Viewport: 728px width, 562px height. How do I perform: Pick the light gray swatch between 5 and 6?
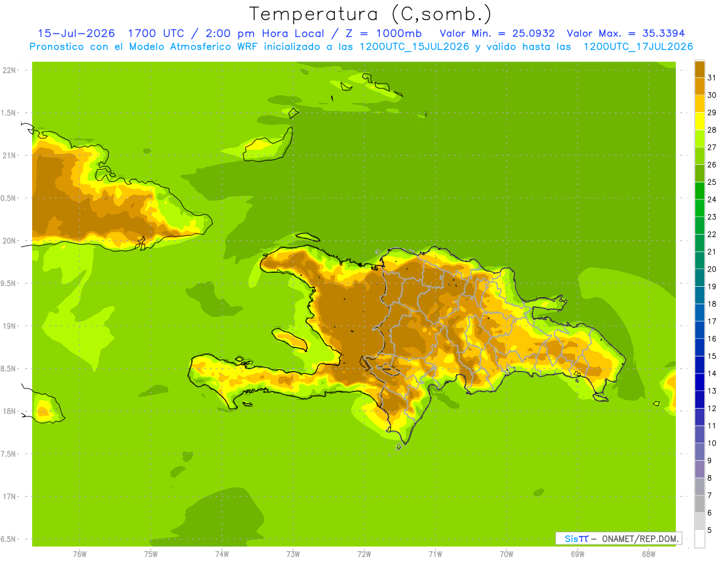coord(699,521)
